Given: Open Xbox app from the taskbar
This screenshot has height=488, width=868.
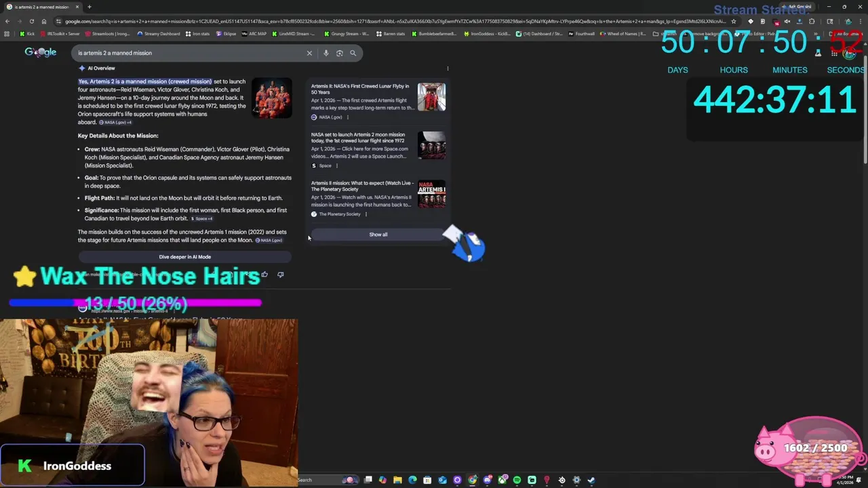Looking at the screenshot, I should coord(502,480).
